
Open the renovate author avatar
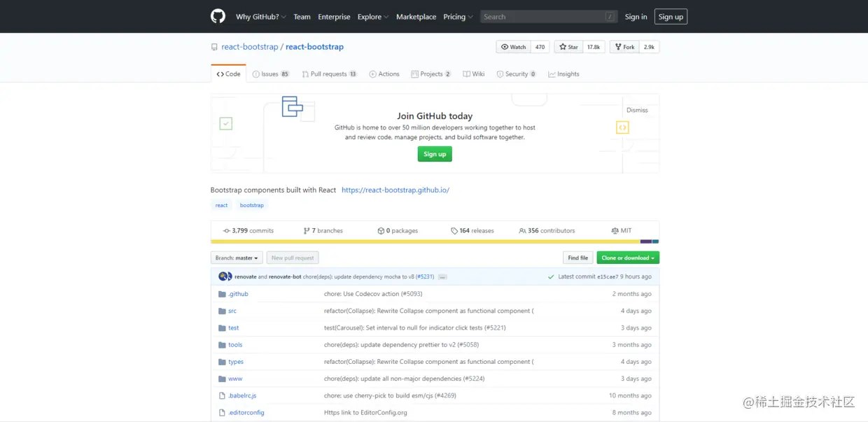(x=223, y=276)
